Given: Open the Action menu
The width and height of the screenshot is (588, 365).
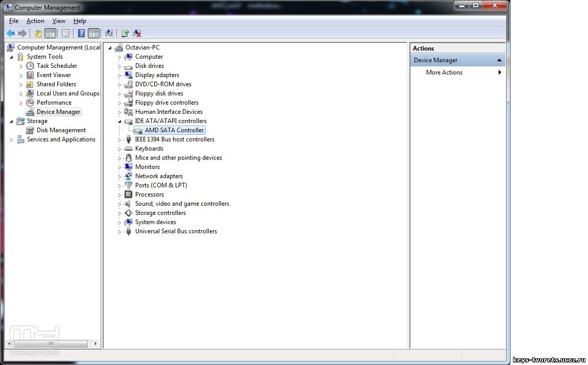Looking at the screenshot, I should (x=35, y=21).
